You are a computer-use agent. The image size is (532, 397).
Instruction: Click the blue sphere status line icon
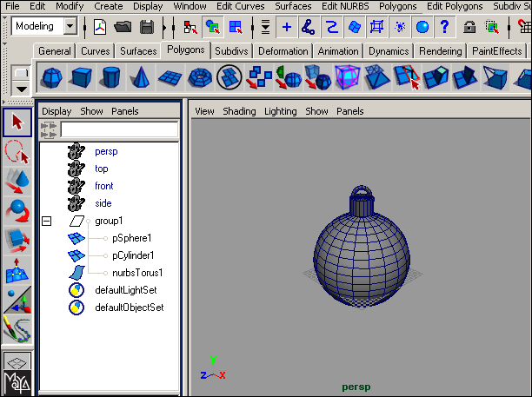(x=422, y=27)
